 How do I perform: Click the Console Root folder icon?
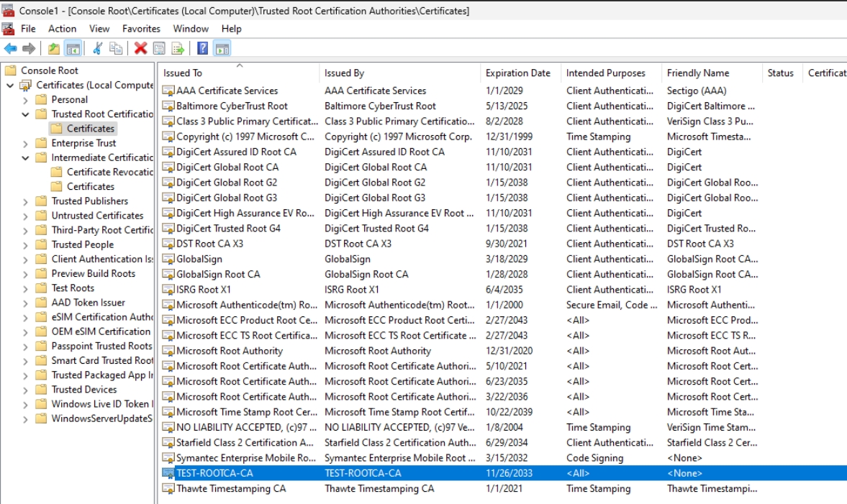[10, 70]
